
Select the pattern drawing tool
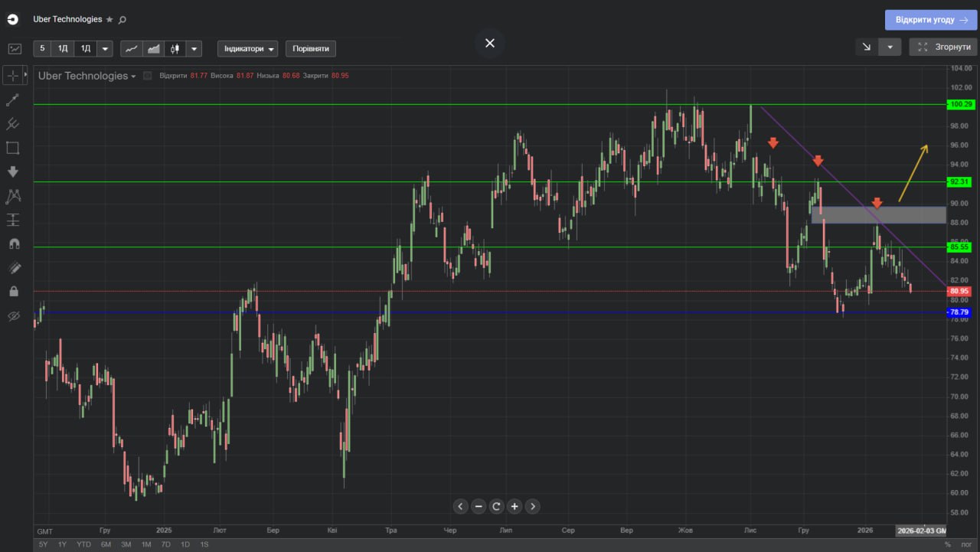pos(13,196)
